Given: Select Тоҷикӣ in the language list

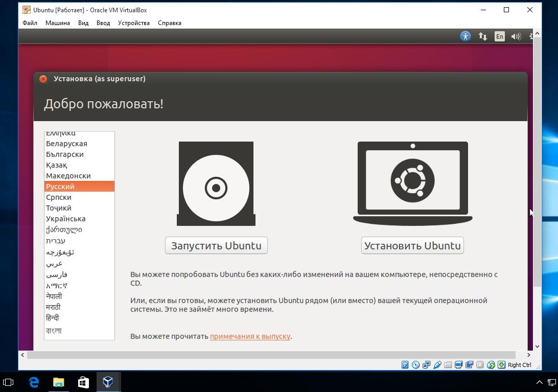Looking at the screenshot, I should coord(79,207).
